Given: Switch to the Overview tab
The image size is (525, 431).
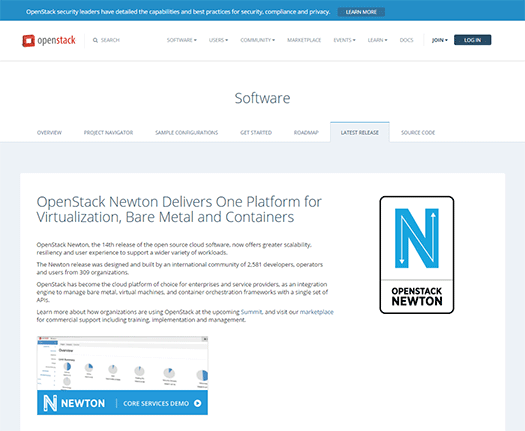Looking at the screenshot, I should point(49,133).
